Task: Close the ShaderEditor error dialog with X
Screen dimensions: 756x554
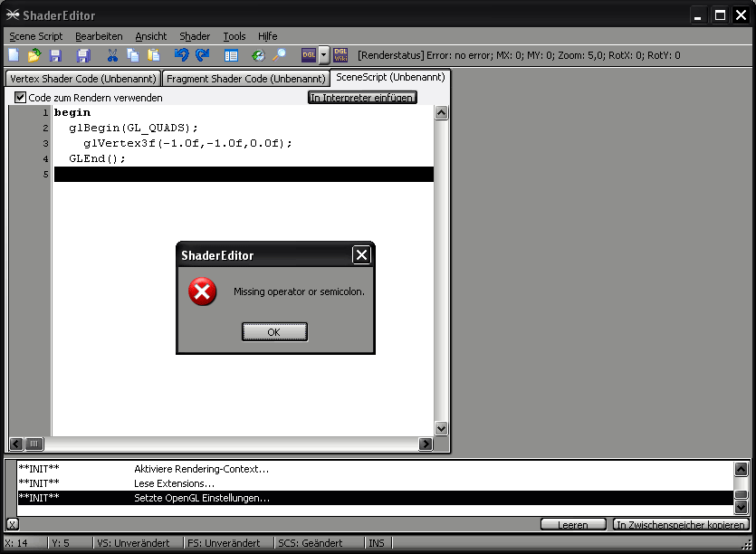Action: coord(361,255)
